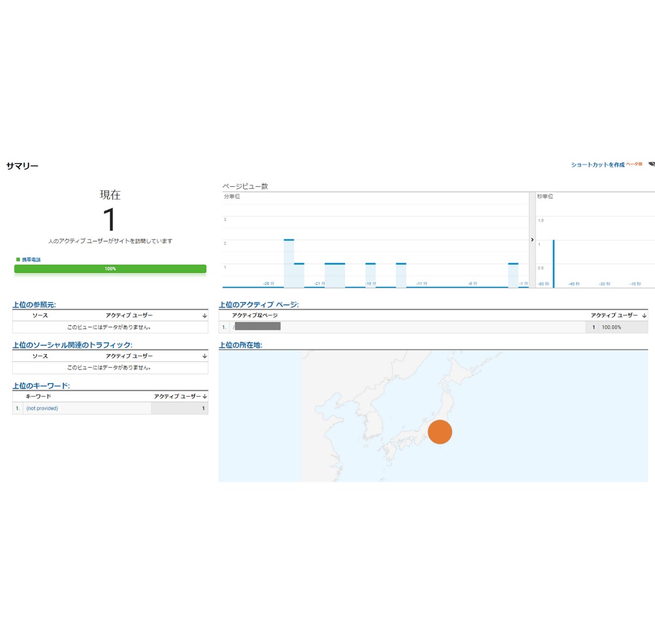Click the tallest bar in per-minute chart
655x644 pixels.
tap(289, 264)
